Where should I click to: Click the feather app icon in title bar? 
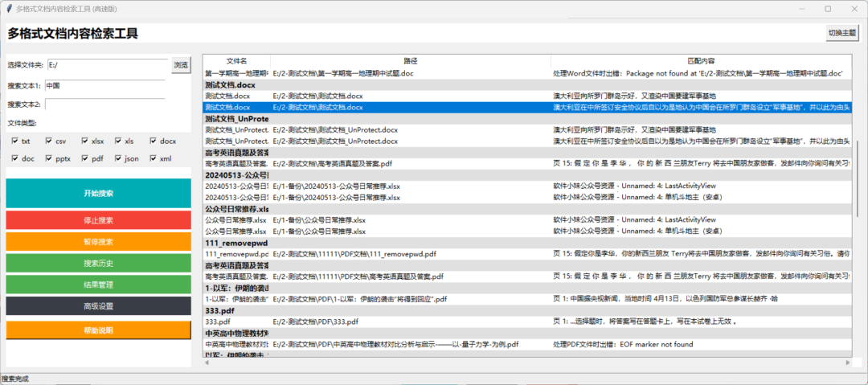(7, 8)
